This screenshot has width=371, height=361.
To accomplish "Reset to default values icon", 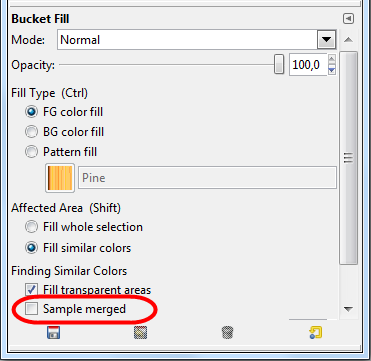I will point(315,333).
